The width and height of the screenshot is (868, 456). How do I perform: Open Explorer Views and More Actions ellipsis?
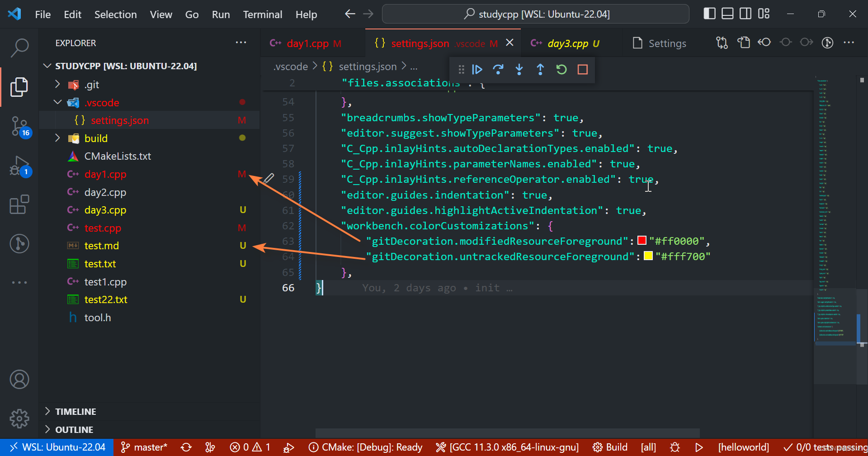click(241, 43)
